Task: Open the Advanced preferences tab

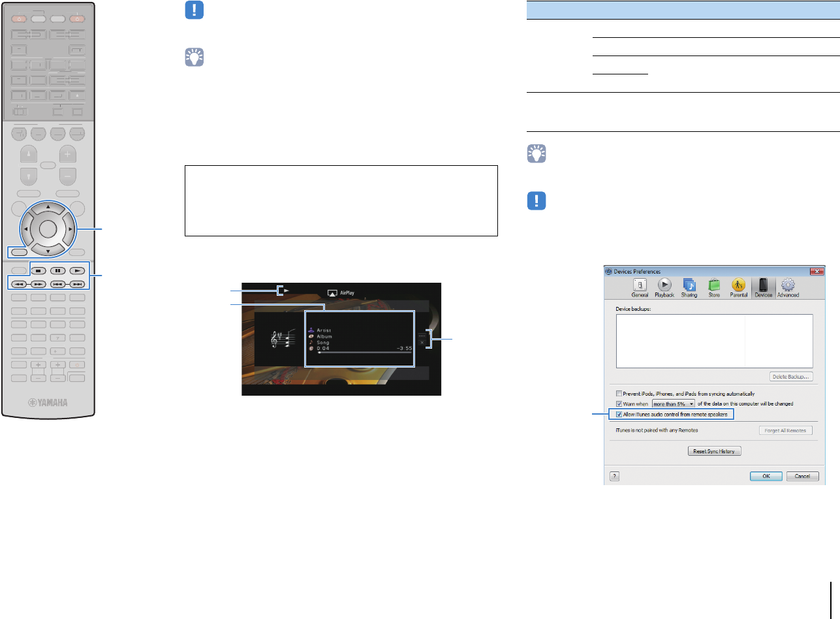Action: coord(788,288)
